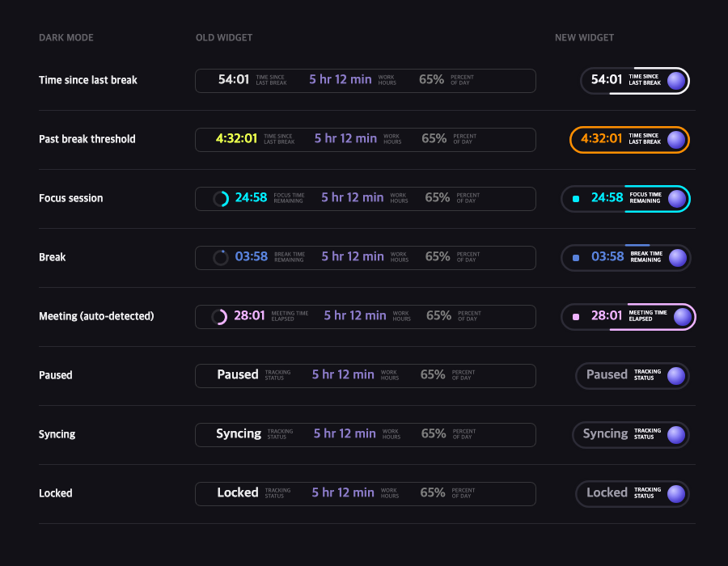Click 5 hr 12 min in Past break threshold row

pyautogui.click(x=345, y=139)
